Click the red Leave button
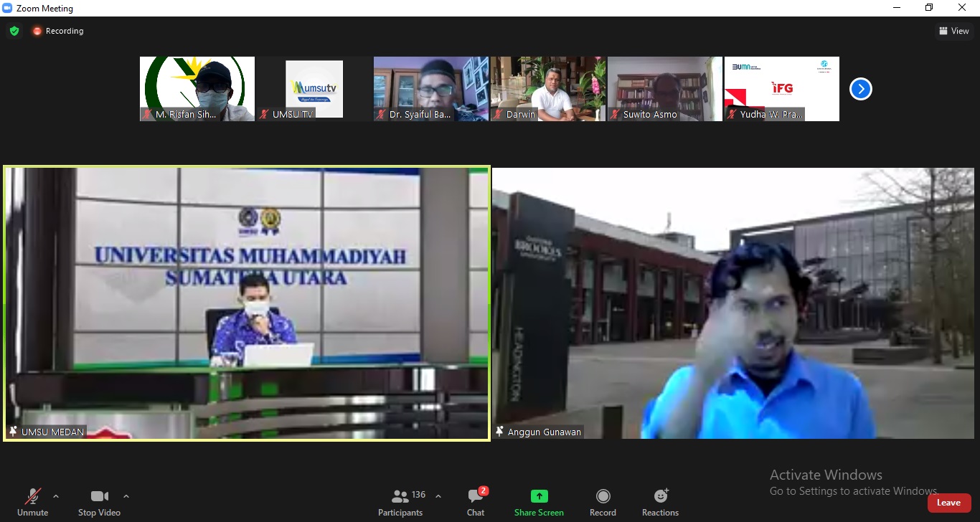Screen dimensions: 980x522 [948, 503]
